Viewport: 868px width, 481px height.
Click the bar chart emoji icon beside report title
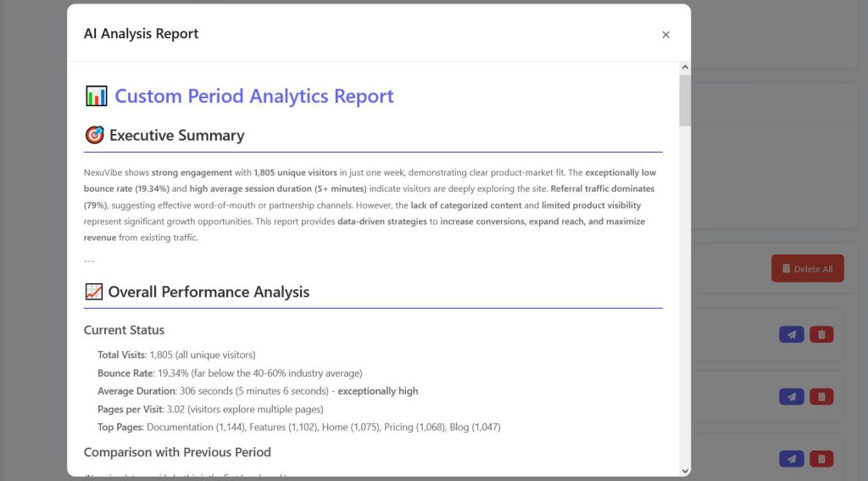click(97, 96)
